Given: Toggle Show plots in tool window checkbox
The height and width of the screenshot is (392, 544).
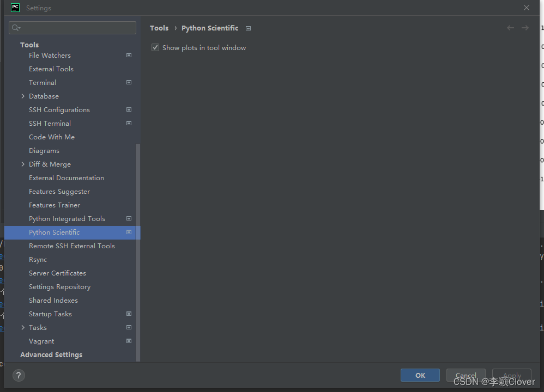Looking at the screenshot, I should [x=155, y=47].
